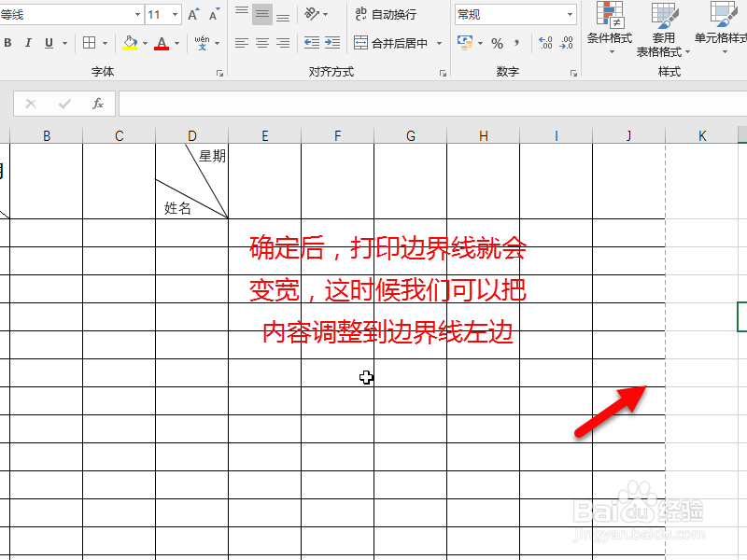This screenshot has width=747, height=560.
Task: Open the font name combo box 等线
Action: 72,15
